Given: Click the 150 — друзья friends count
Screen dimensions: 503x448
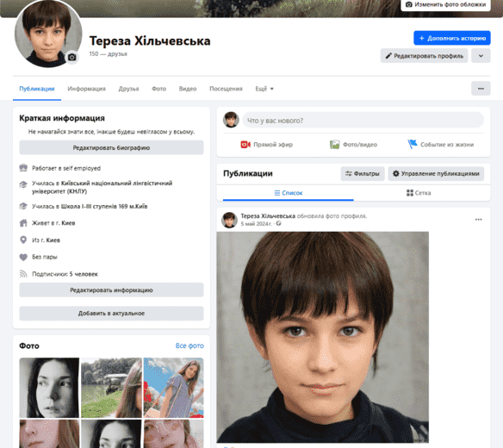Looking at the screenshot, I should click(x=109, y=54).
